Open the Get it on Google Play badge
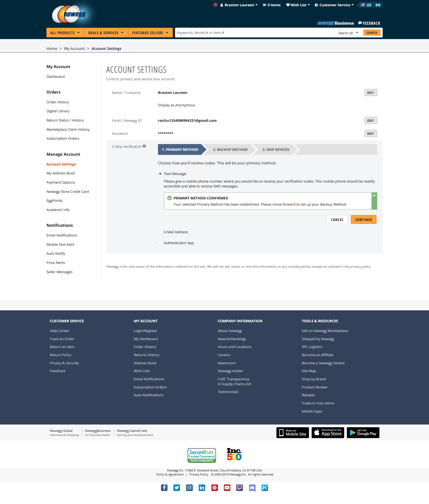Screen dimensions: 429x504 [x=363, y=433]
